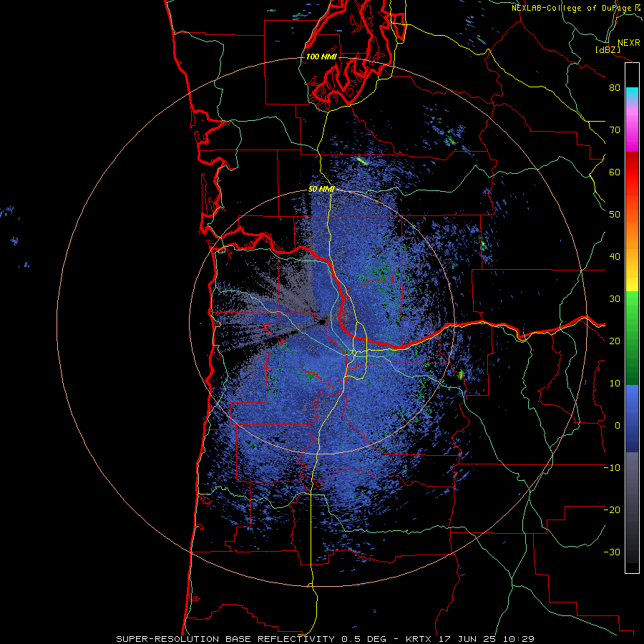Viewport: 644px width, 644px height.
Task: Click the cyan top segment of color bar
Action: (632, 94)
